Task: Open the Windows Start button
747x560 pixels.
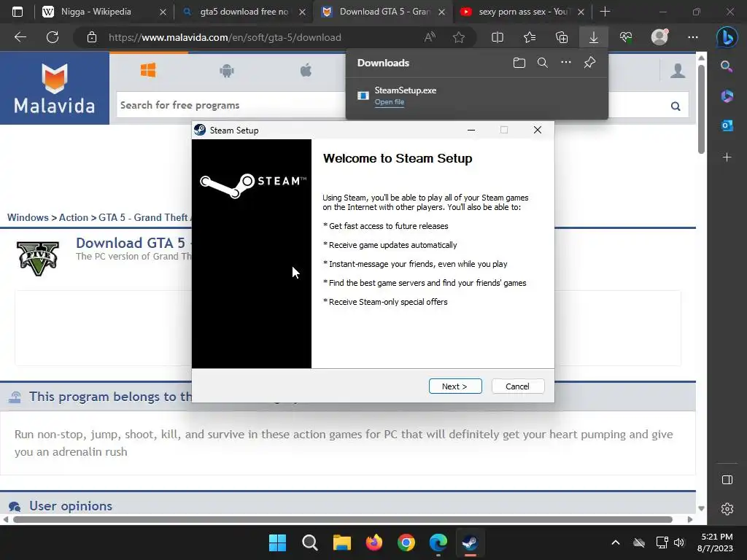Action: click(277, 542)
